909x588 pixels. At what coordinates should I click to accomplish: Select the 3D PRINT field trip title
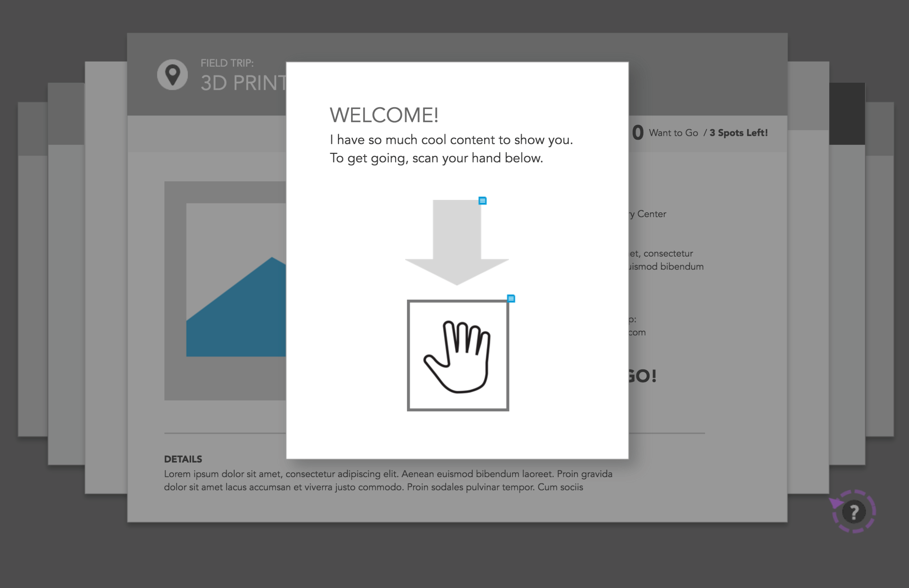tap(243, 83)
